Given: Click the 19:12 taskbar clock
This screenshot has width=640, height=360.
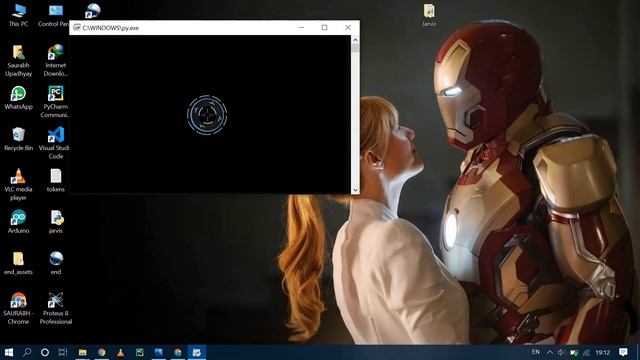Looking at the screenshot, I should coord(602,352).
